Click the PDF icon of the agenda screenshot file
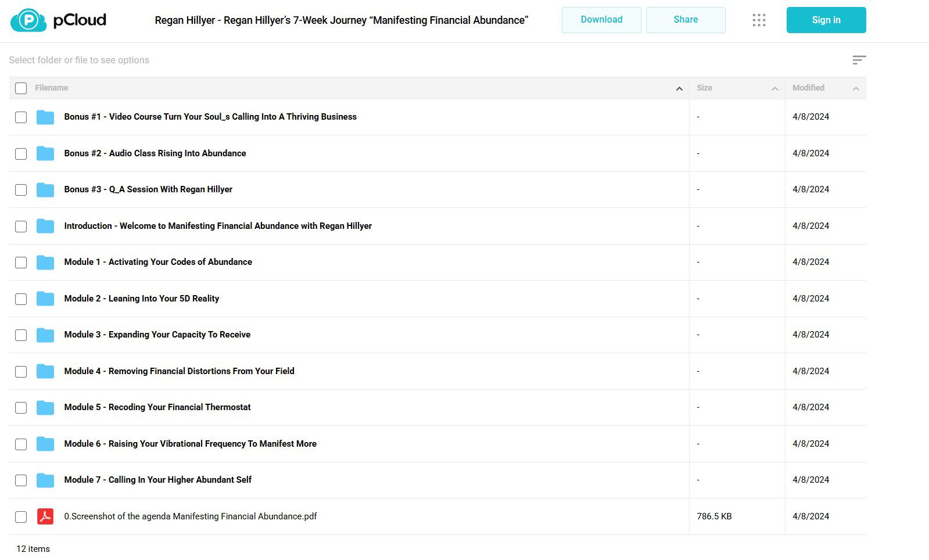Image resolution: width=929 pixels, height=560 pixels. coord(45,516)
